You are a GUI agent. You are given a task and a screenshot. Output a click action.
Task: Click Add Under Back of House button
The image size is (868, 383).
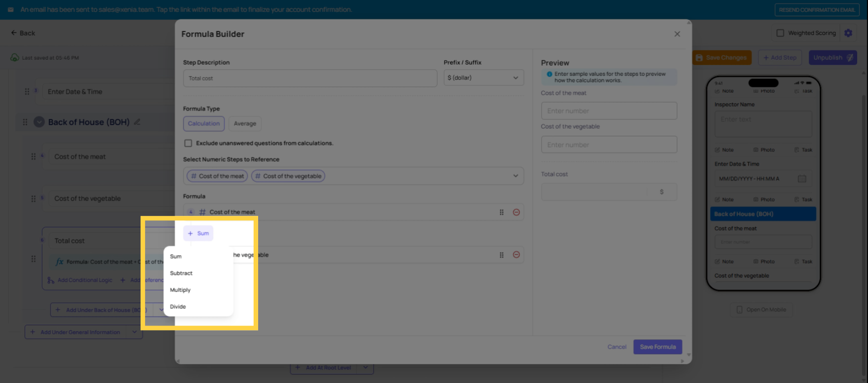(x=101, y=310)
